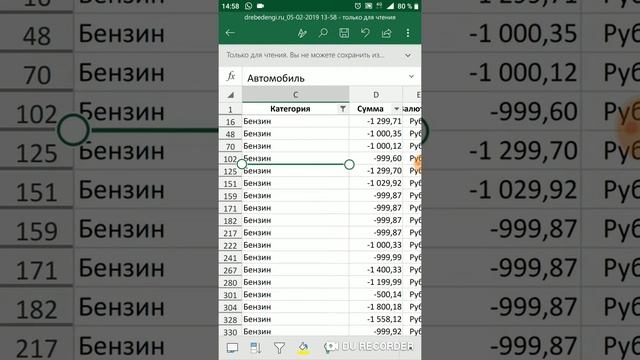
Task: Expand the read-only notification banner
Action: click(408, 55)
